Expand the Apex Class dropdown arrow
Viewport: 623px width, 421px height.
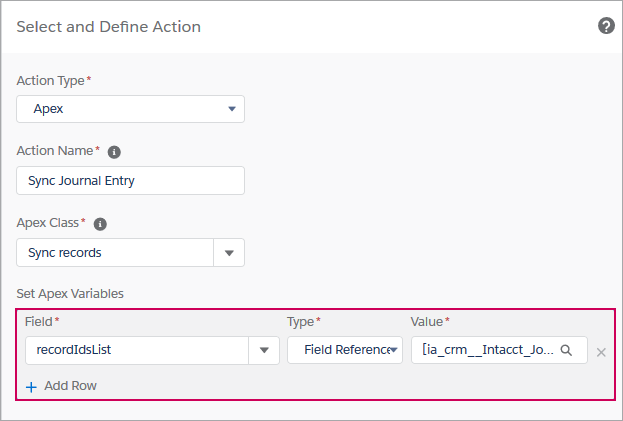pos(229,253)
